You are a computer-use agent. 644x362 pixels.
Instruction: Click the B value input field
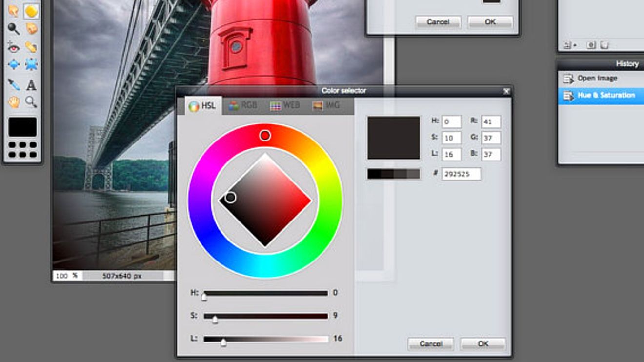491,155
